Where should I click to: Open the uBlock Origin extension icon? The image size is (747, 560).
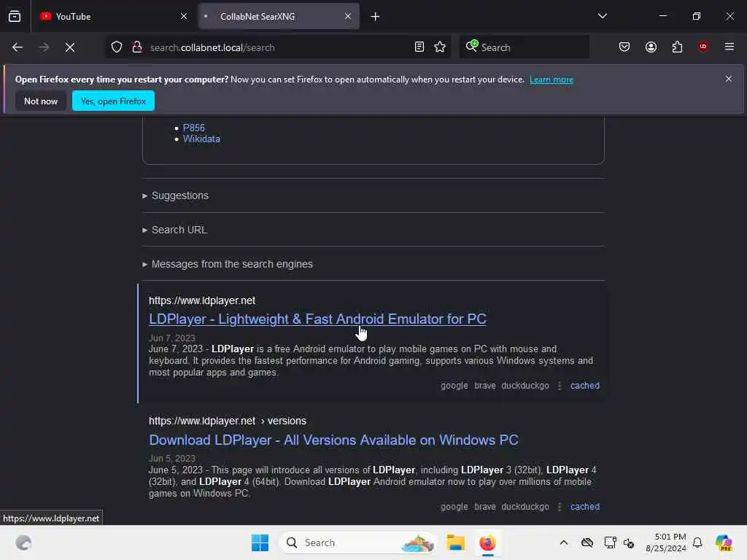(x=703, y=47)
